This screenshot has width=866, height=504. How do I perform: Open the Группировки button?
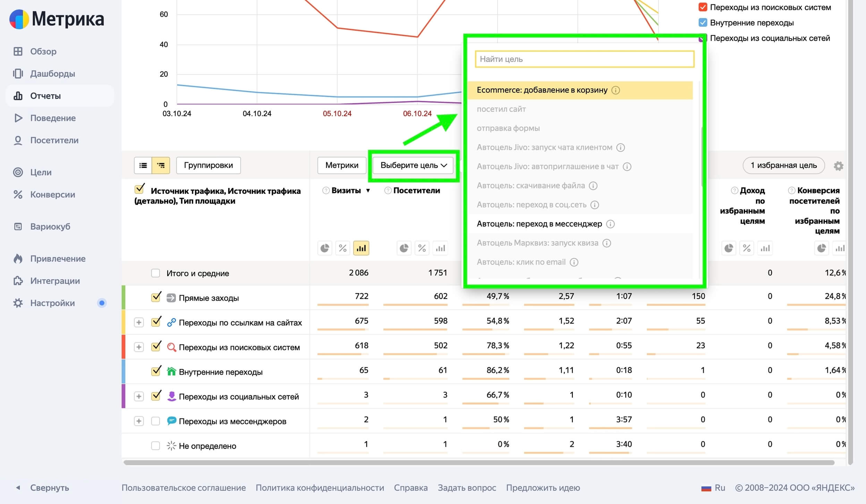[x=208, y=165]
